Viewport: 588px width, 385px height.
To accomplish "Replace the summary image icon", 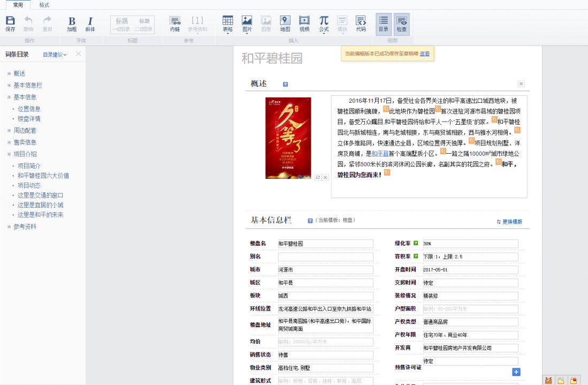I will pyautogui.click(x=318, y=177).
